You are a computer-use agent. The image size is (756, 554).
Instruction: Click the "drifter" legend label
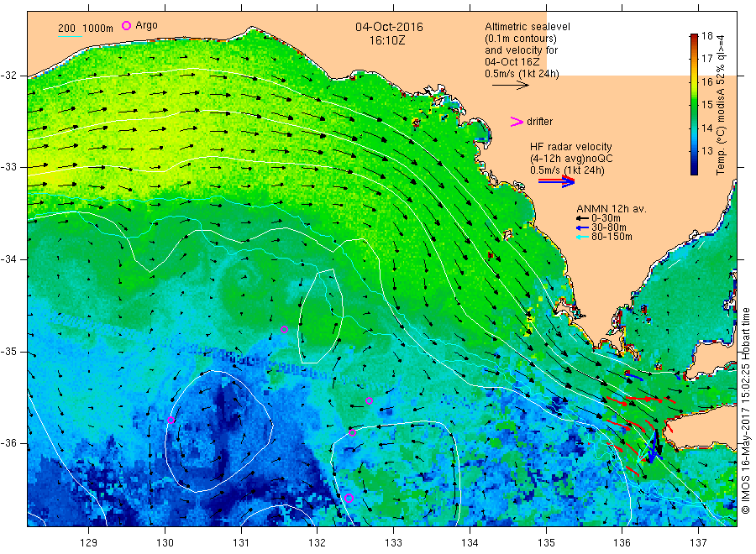pos(539,122)
